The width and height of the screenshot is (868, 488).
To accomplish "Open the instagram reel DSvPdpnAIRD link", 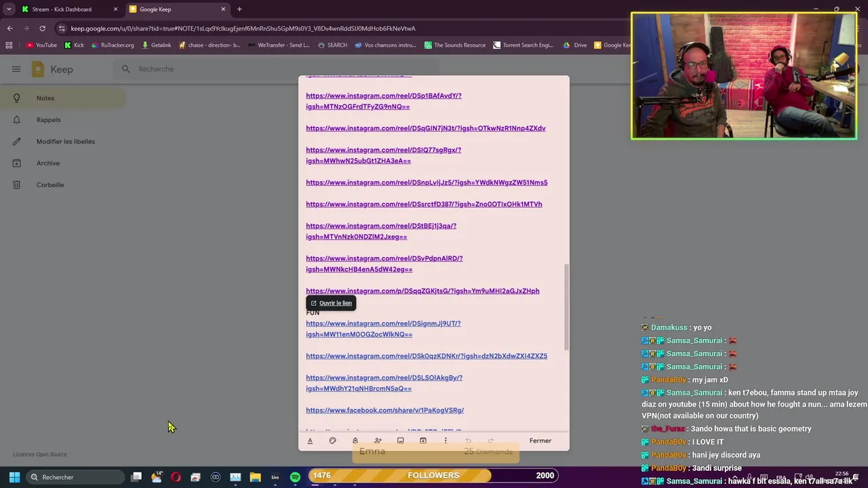I will [384, 264].
